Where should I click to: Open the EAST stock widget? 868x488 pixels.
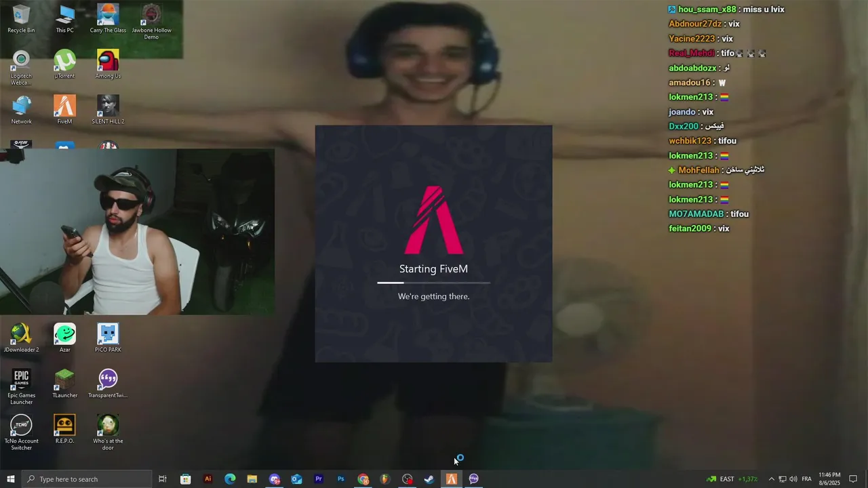tap(732, 479)
